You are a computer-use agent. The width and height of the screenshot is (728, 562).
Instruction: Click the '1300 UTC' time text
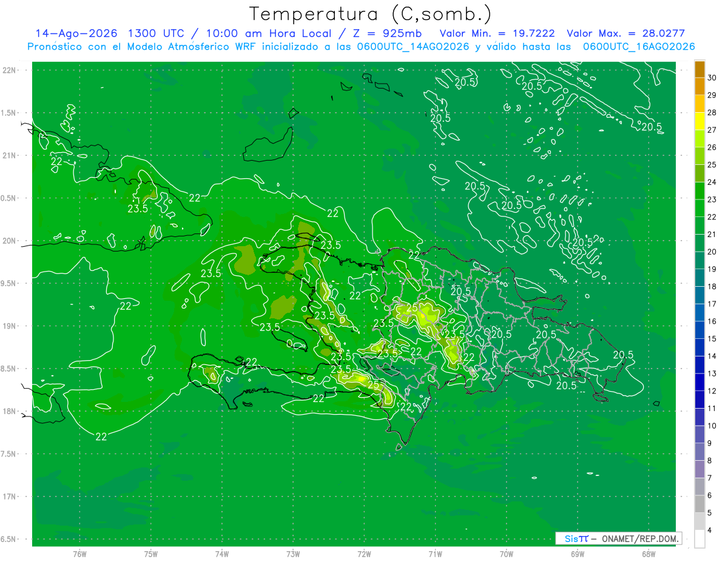pyautogui.click(x=156, y=33)
